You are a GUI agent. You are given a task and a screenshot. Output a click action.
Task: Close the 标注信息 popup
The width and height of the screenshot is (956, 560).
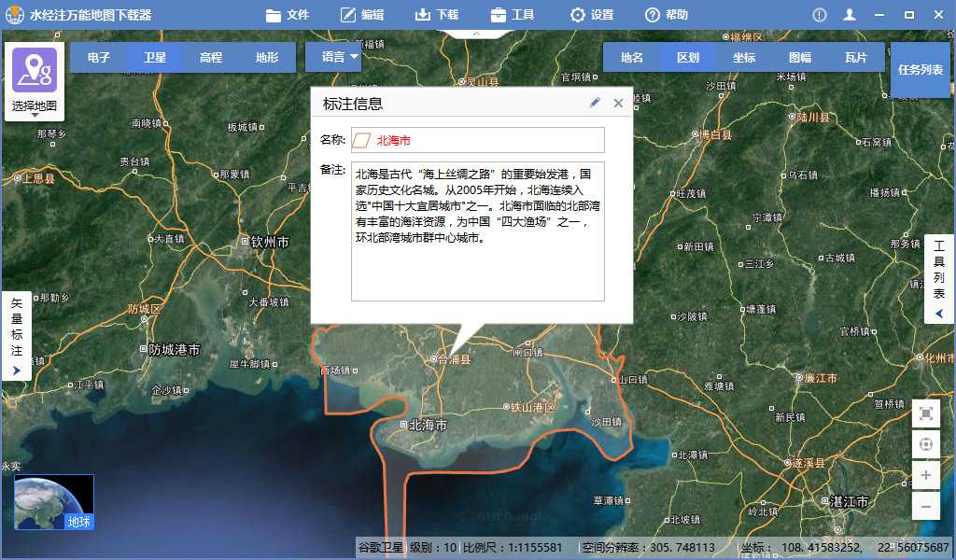[x=618, y=103]
